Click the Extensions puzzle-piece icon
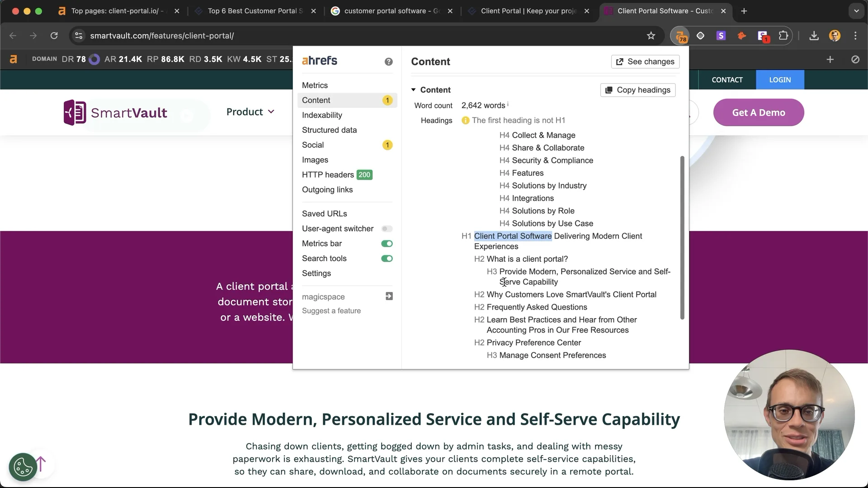 click(783, 36)
